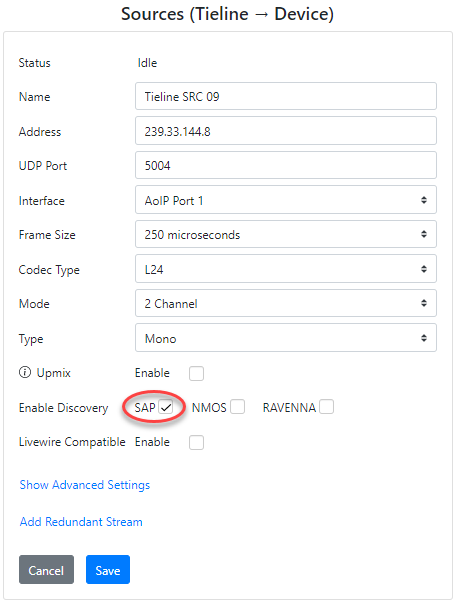Click the Address input field

click(x=286, y=131)
